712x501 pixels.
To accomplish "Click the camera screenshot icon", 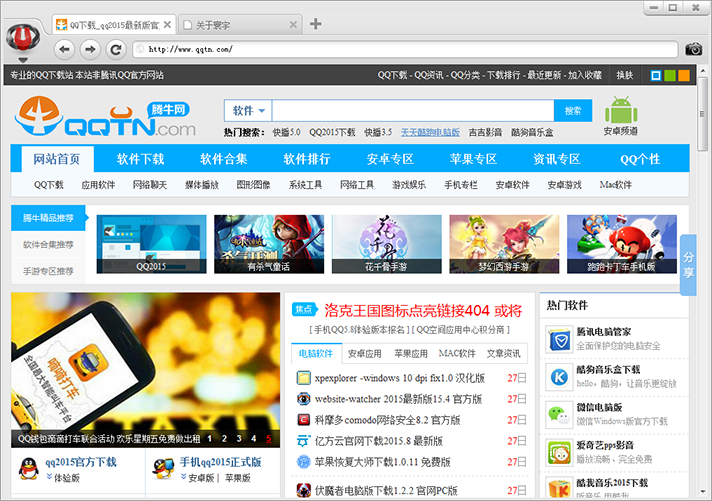I will coord(693,48).
